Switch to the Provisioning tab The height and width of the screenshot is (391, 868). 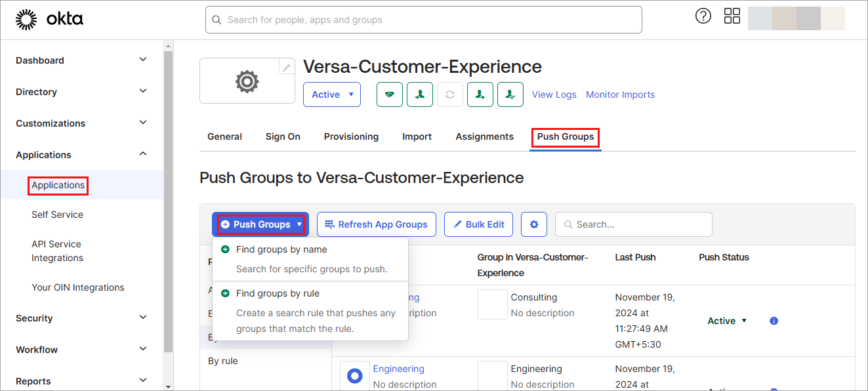tap(351, 136)
